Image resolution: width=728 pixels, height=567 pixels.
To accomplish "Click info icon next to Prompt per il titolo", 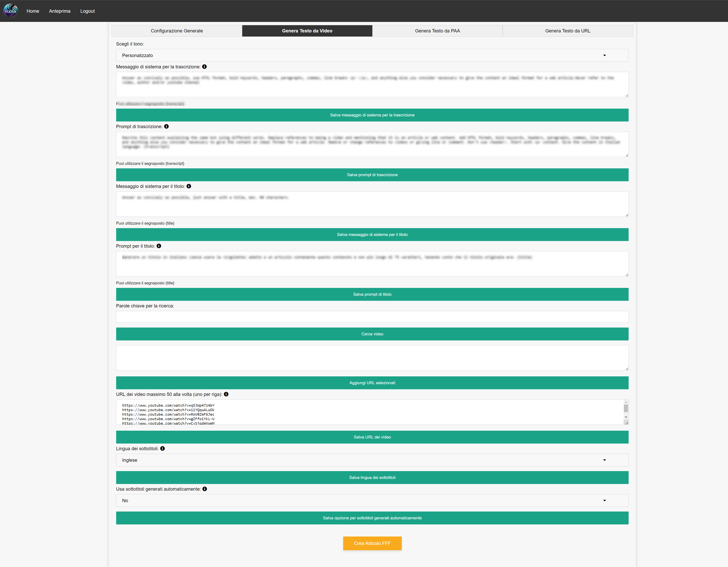I will (159, 246).
